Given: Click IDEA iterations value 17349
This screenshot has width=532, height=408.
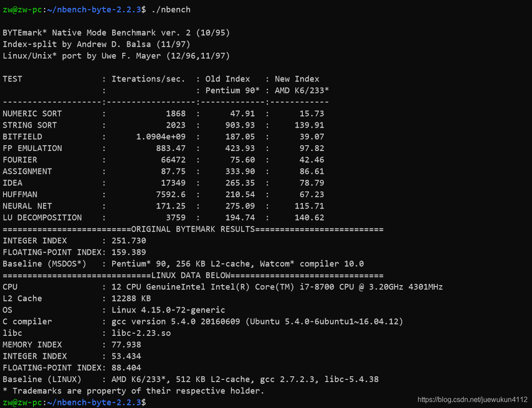Looking at the screenshot, I should tap(173, 183).
